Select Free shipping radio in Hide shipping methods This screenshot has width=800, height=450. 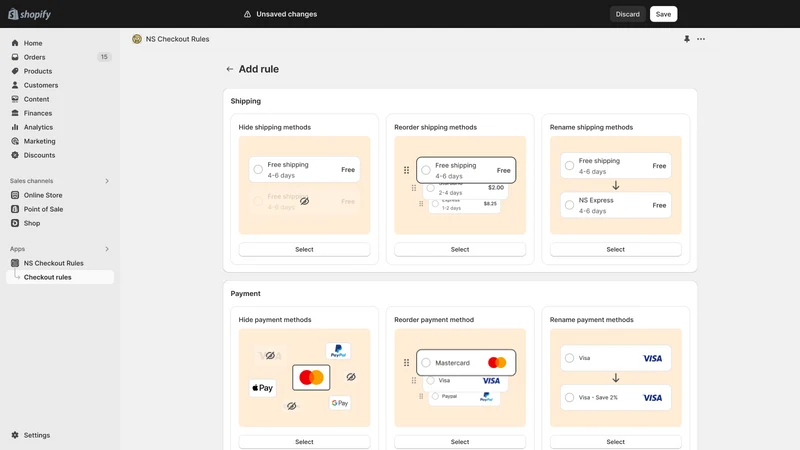pos(258,169)
